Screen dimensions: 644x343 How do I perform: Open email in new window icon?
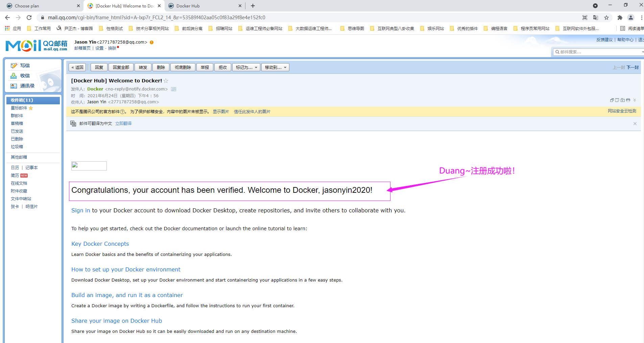coord(612,100)
